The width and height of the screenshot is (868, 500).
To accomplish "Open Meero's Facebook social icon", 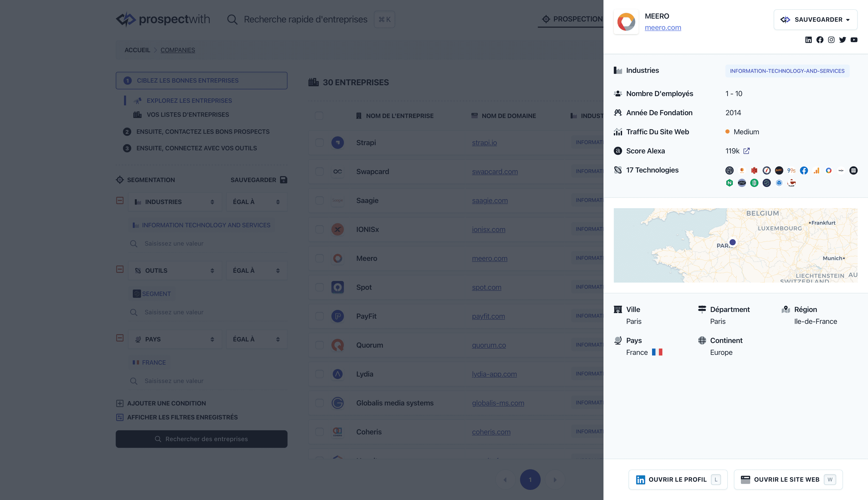I will coord(820,40).
